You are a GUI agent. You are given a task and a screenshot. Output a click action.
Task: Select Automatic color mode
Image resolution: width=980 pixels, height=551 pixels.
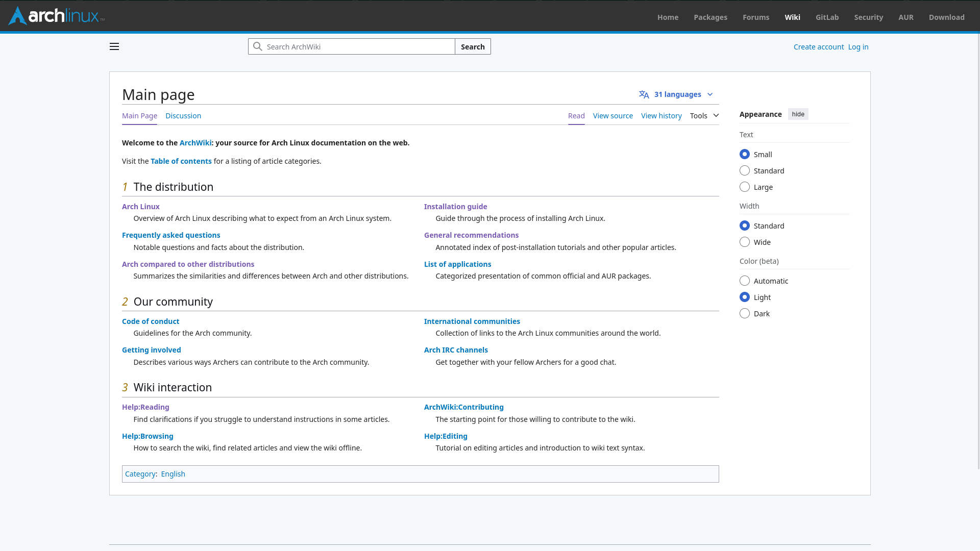coord(745,281)
